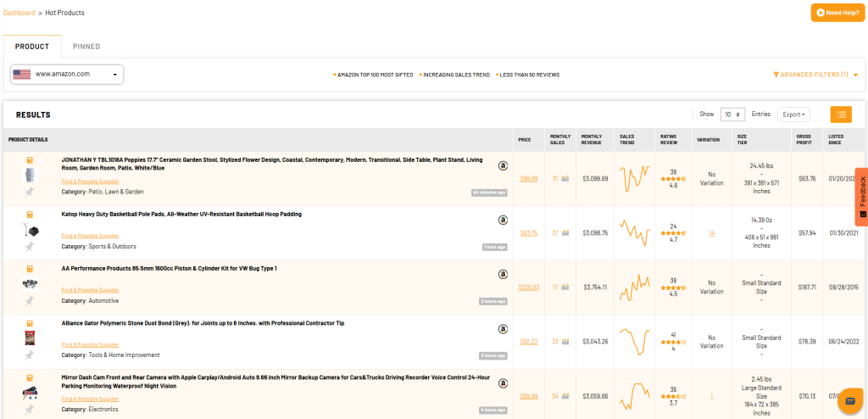Viewport: 868px width, 419px height.
Task: View sales chart icon beside 34 monthly sales
Action: (x=565, y=396)
